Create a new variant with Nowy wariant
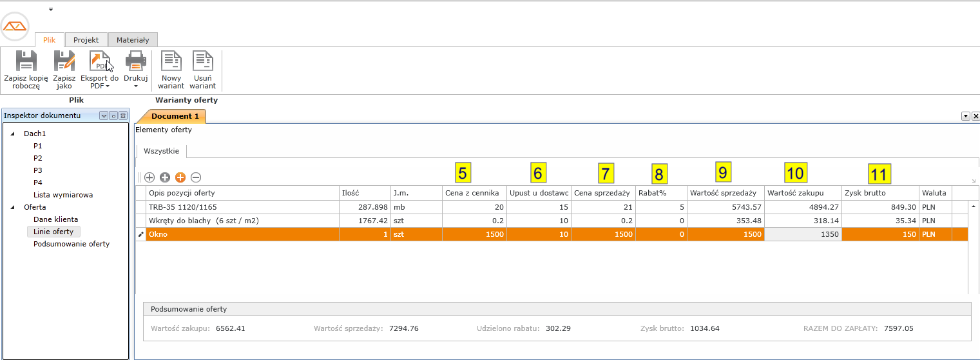Screen dimensions: 980x360 click(171, 62)
